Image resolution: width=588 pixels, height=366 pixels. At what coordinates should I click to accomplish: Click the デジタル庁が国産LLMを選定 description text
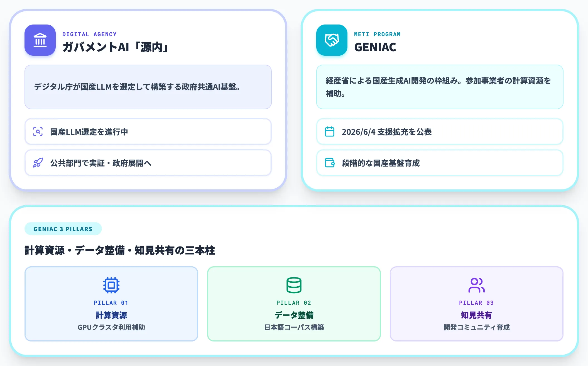pos(137,87)
